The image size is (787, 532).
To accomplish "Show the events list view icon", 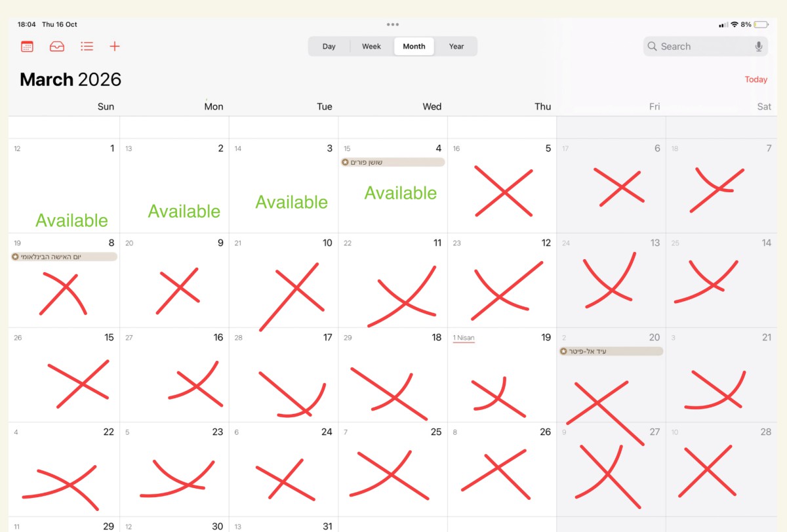I will click(x=87, y=47).
